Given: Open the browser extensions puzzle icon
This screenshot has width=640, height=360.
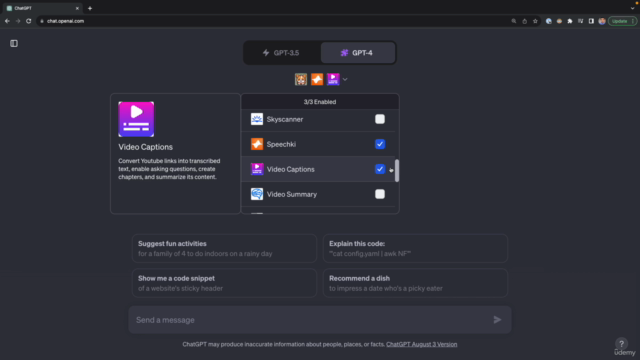Looking at the screenshot, I should (x=570, y=21).
